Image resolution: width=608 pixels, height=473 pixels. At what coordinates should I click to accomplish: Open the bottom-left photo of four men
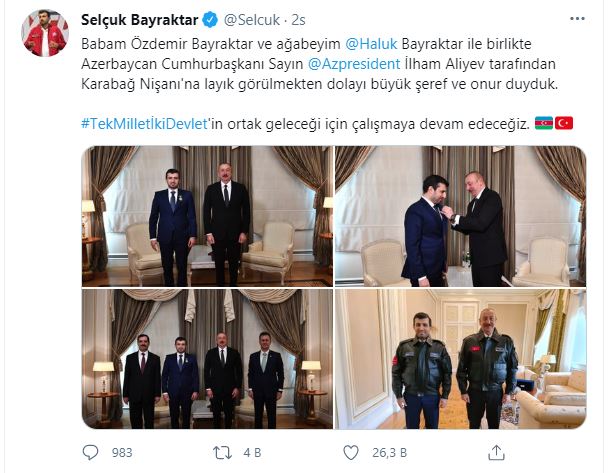click(207, 359)
